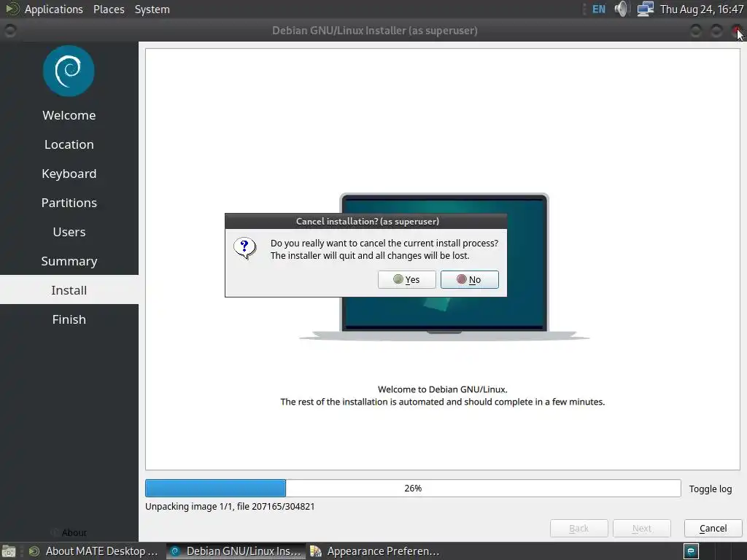
Task: Click the laptop slideshow illustration
Action: click(x=444, y=267)
